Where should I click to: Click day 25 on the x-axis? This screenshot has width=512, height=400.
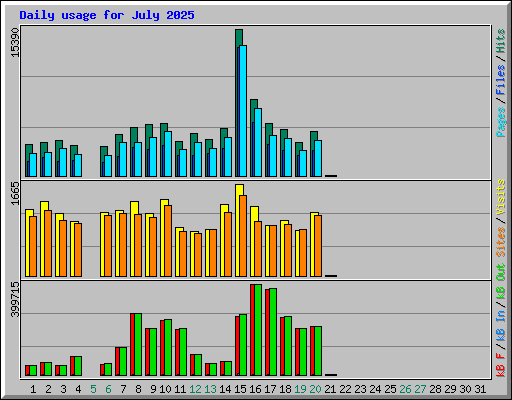click(x=390, y=389)
